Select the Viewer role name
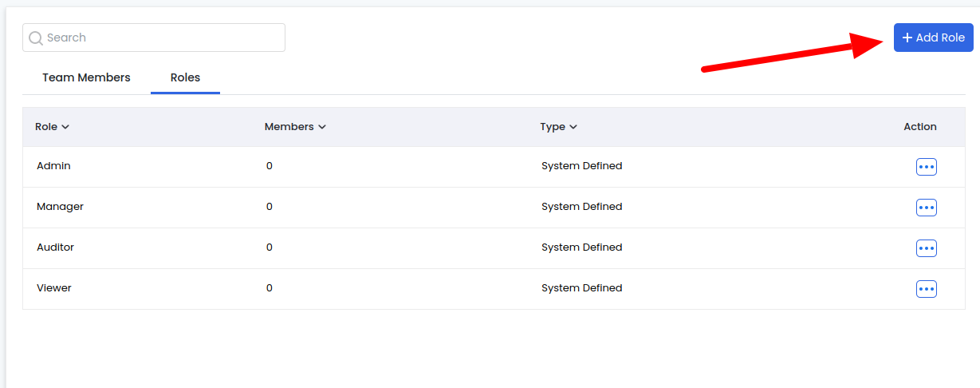 pyautogui.click(x=54, y=288)
